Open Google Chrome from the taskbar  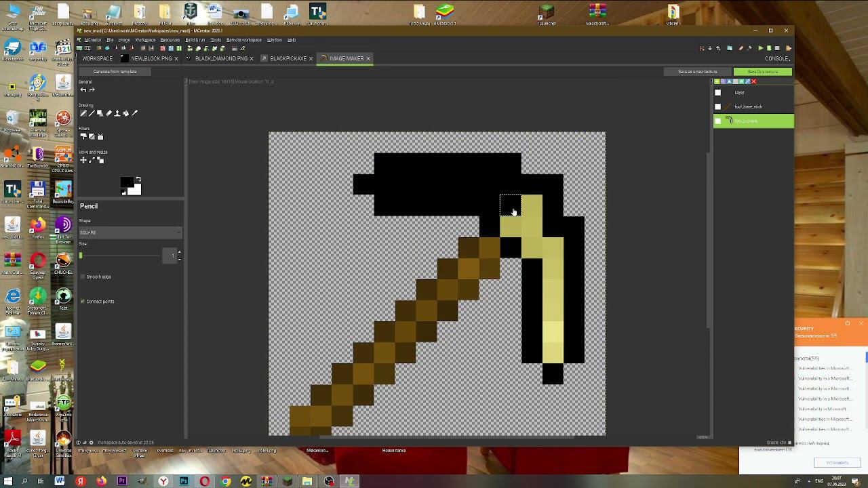click(226, 481)
